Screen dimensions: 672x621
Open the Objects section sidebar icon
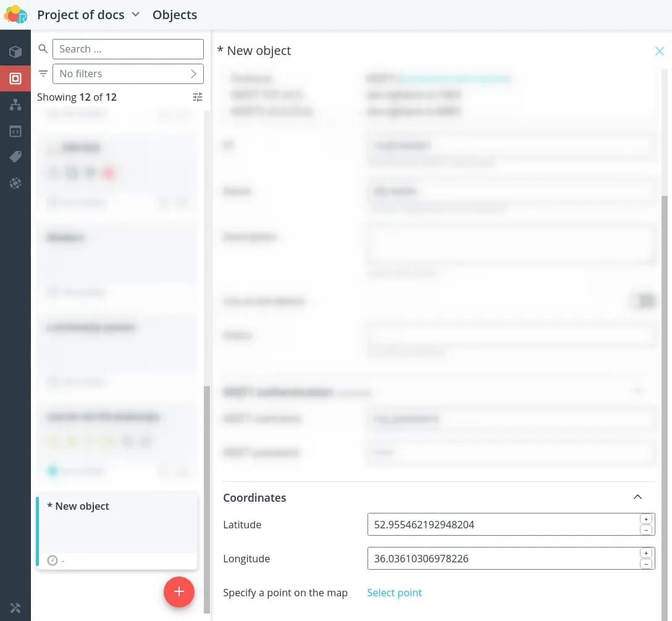(x=15, y=78)
